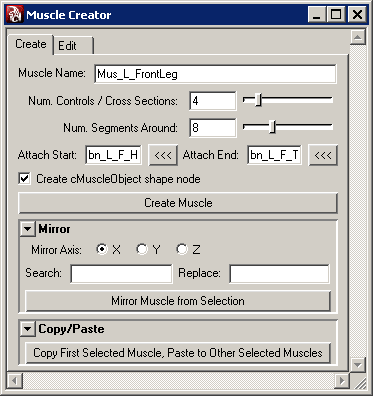The width and height of the screenshot is (373, 396).
Task: Click the Replace input field
Action: pos(279,274)
